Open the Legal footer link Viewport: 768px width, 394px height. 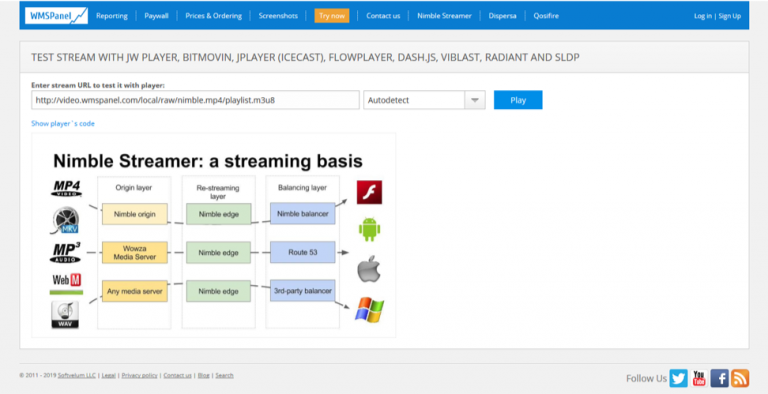[109, 375]
